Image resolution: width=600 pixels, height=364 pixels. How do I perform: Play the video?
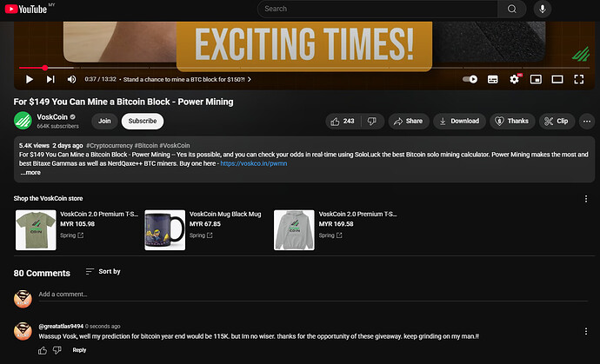click(29, 79)
